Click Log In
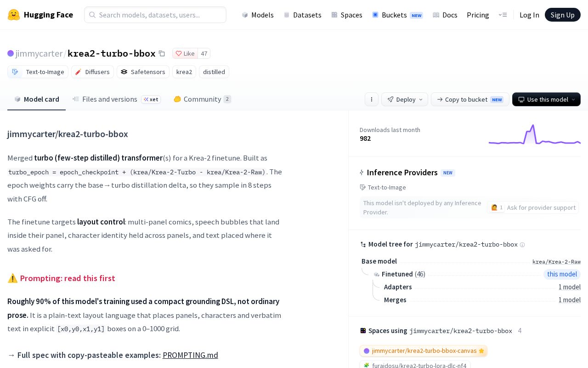 (x=529, y=15)
